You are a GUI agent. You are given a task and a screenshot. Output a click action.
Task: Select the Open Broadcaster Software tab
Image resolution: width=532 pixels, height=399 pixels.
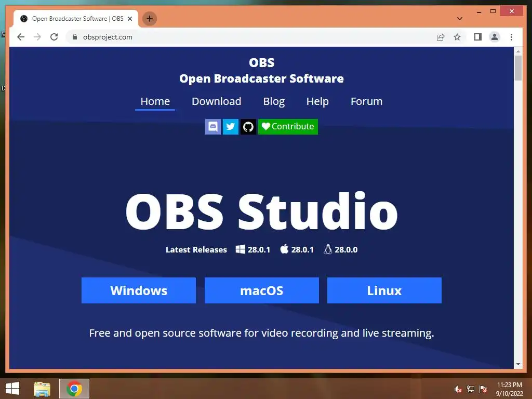point(76,19)
